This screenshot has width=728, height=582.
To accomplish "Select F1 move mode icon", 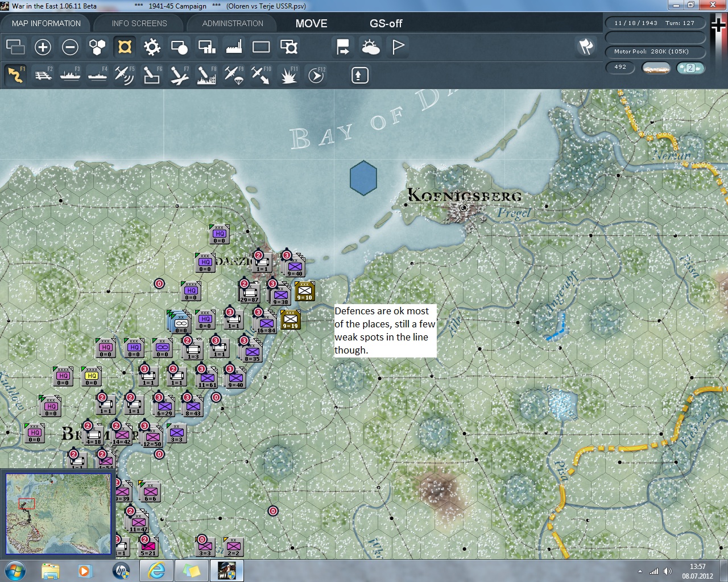I will pos(15,74).
